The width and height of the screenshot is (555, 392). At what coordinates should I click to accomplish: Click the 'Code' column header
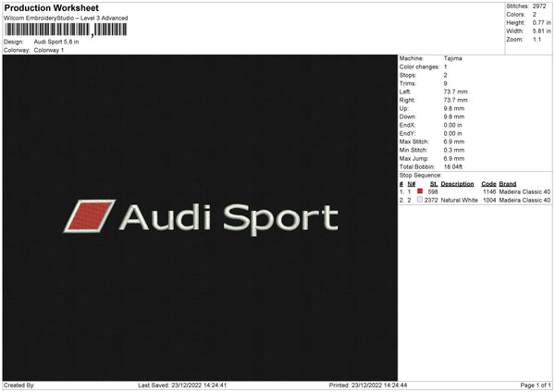coord(488,184)
